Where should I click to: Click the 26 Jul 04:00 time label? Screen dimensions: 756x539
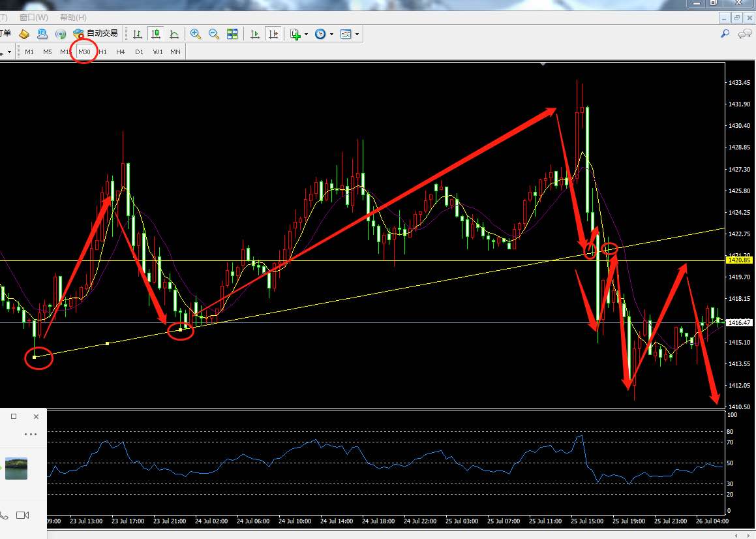click(712, 521)
